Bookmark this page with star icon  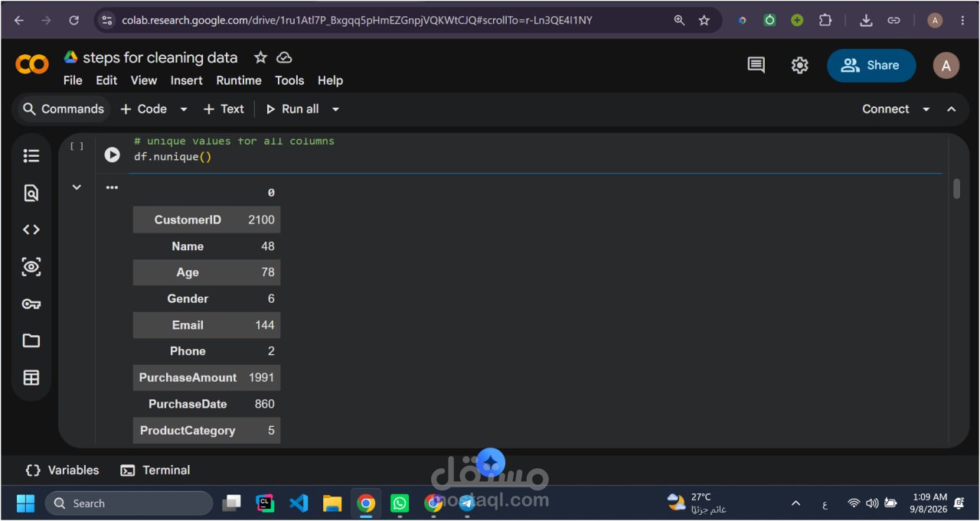click(x=704, y=21)
